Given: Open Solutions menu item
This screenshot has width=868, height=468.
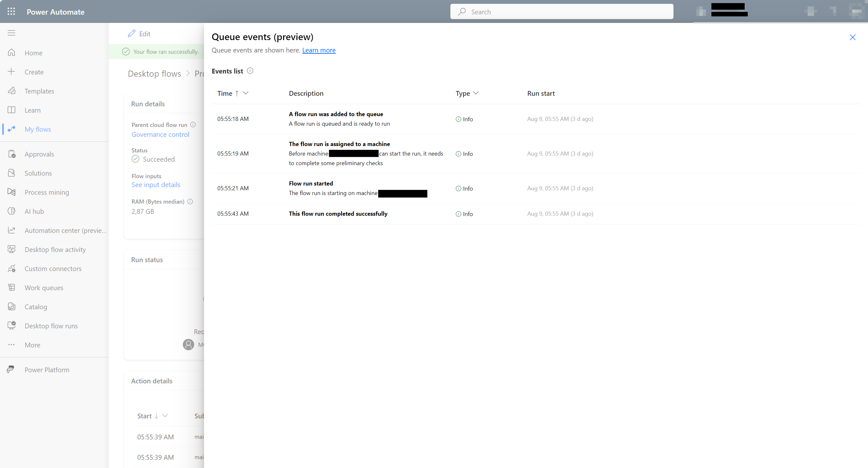Looking at the screenshot, I should coord(38,173).
